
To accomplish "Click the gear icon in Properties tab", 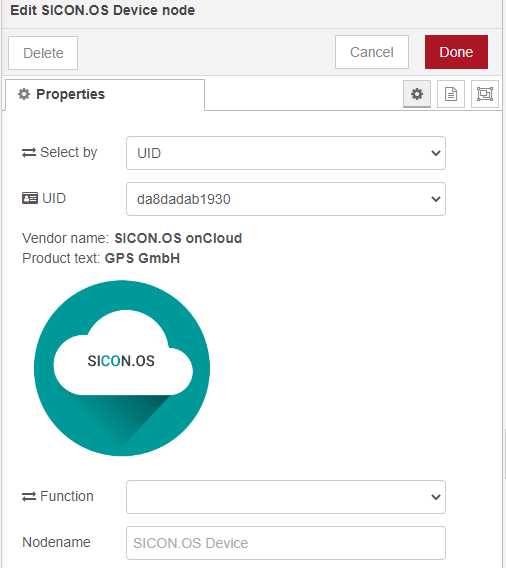I will pos(24,94).
